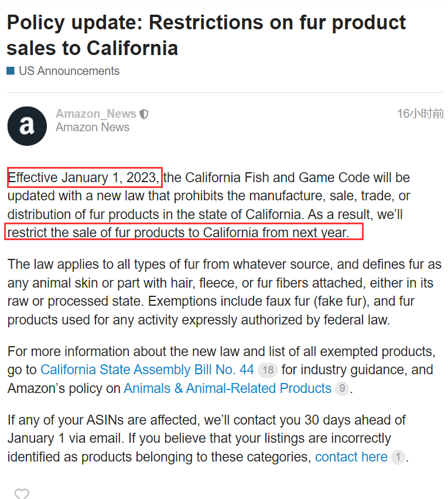Image resolution: width=448 pixels, height=499 pixels.
Task: Click the paragraph starting with For more information
Action: pos(221,370)
